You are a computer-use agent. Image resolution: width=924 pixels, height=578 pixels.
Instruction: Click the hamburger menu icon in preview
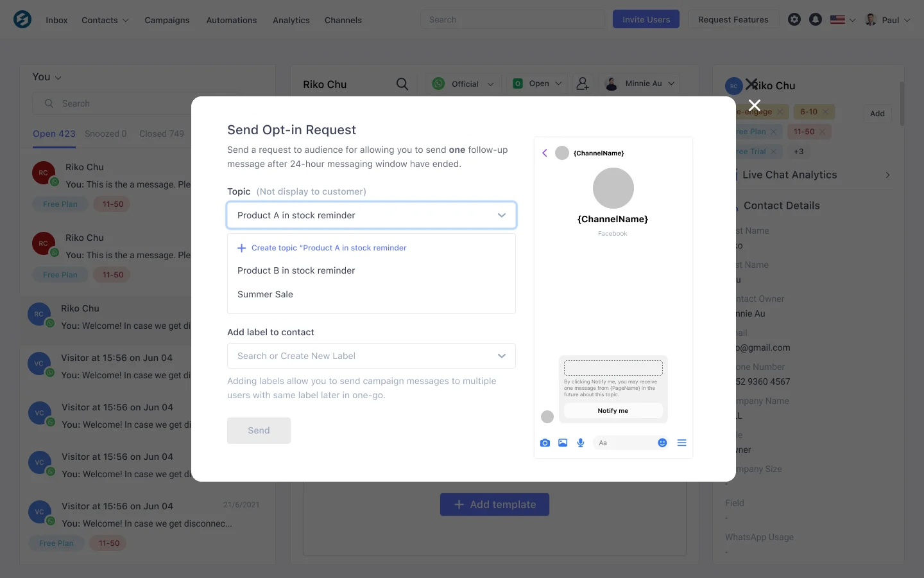point(681,442)
